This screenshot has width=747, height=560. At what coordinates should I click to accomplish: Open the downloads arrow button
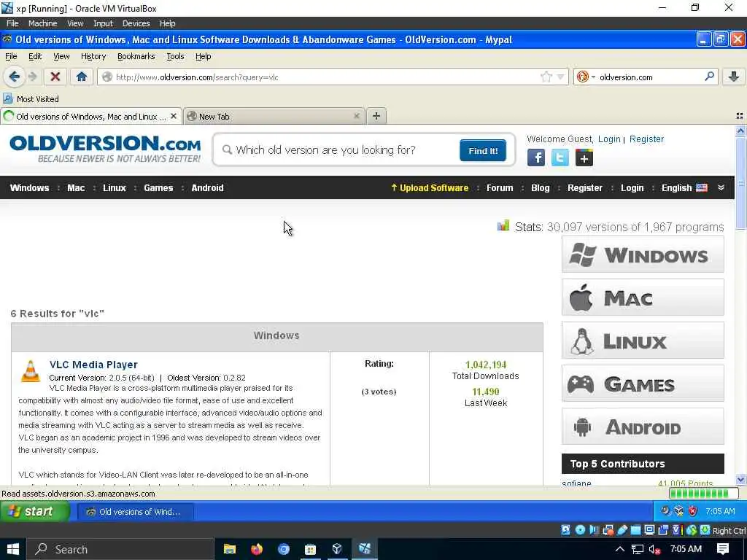(734, 77)
